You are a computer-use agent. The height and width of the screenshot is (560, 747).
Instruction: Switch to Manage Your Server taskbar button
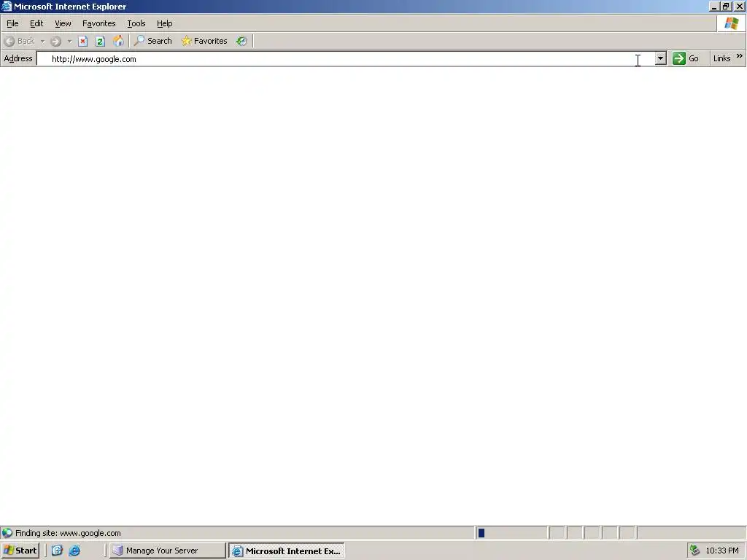(x=167, y=551)
